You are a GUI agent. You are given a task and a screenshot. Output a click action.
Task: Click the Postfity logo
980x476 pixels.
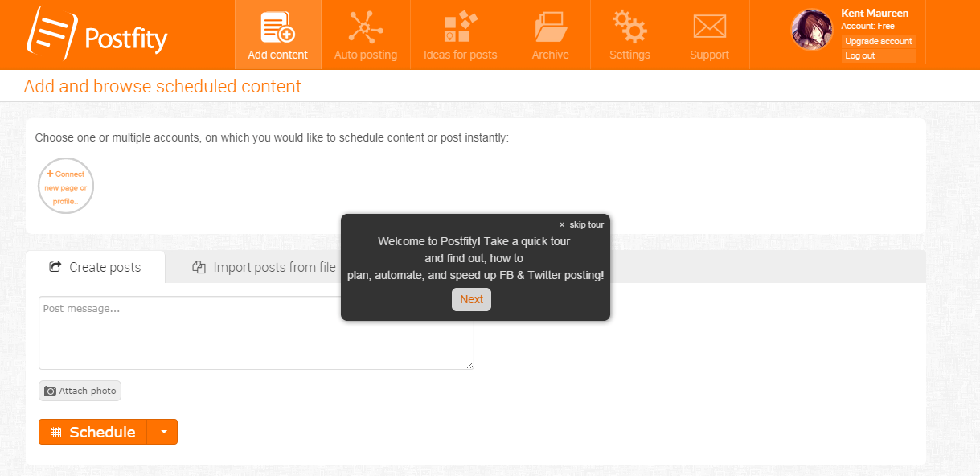point(96,34)
